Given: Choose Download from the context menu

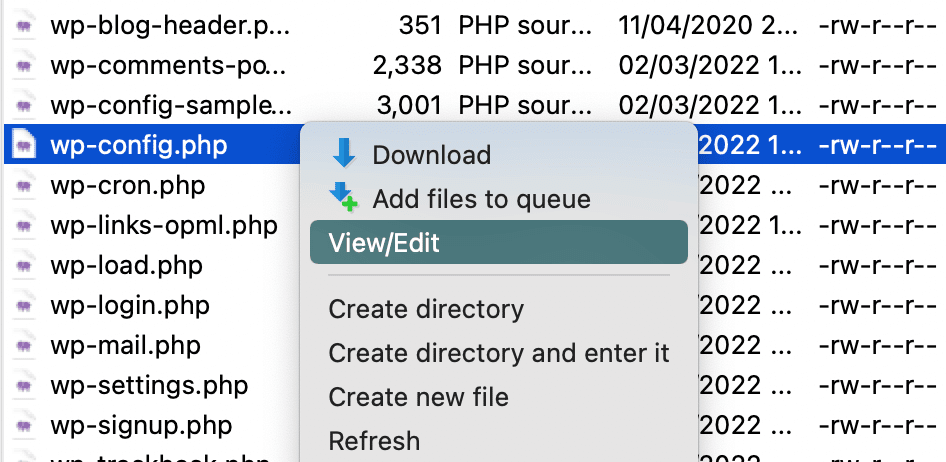Looking at the screenshot, I should pos(498,154).
